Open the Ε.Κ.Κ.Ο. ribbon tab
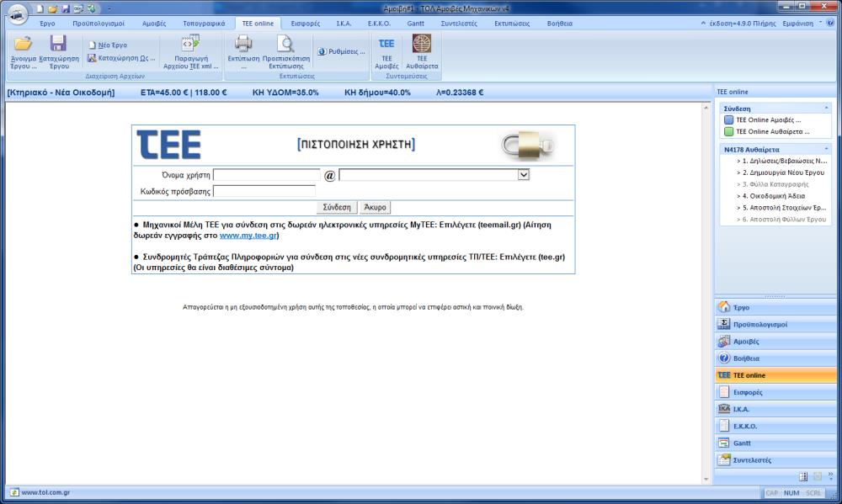The image size is (842, 504). (379, 24)
